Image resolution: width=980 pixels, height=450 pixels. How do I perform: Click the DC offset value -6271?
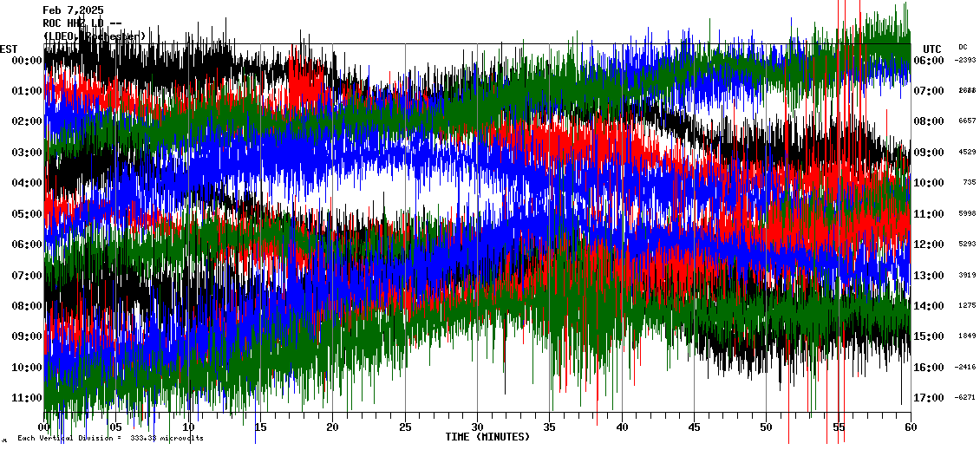tap(965, 398)
